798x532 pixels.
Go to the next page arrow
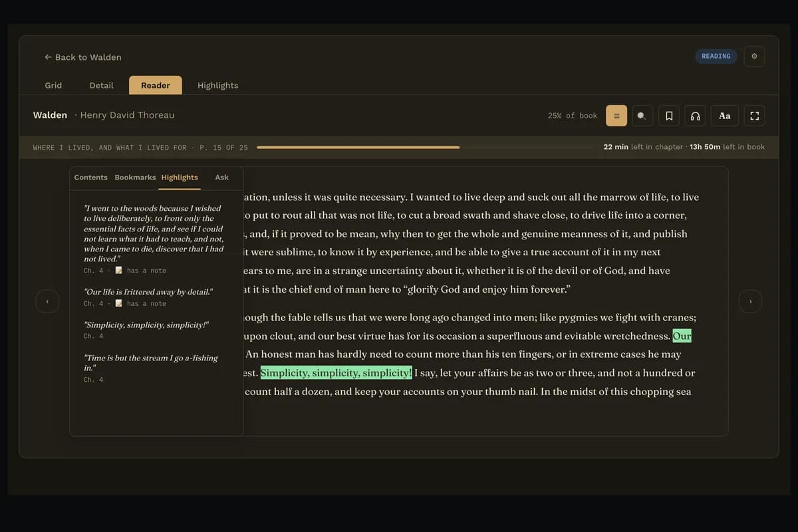tap(750, 301)
